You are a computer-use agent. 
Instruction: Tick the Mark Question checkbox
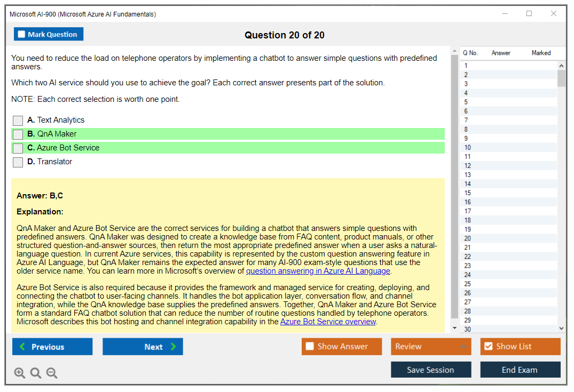click(21, 34)
